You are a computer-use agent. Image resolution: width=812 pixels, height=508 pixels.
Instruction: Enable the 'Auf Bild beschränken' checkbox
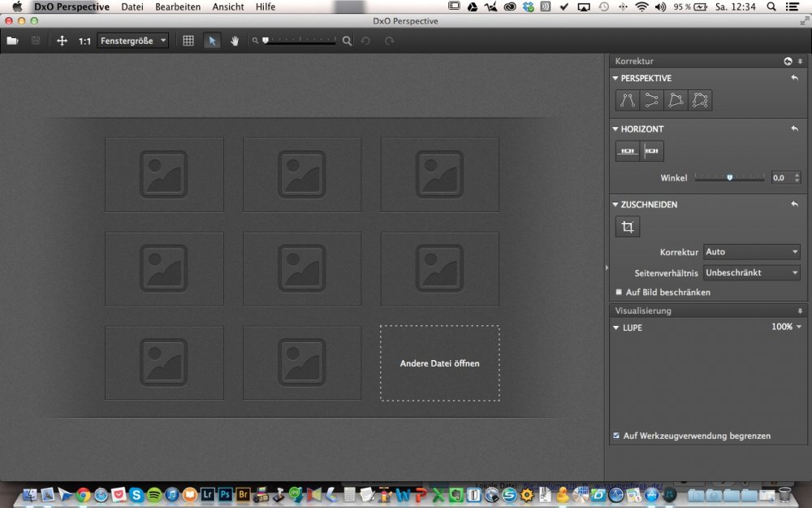(619, 292)
